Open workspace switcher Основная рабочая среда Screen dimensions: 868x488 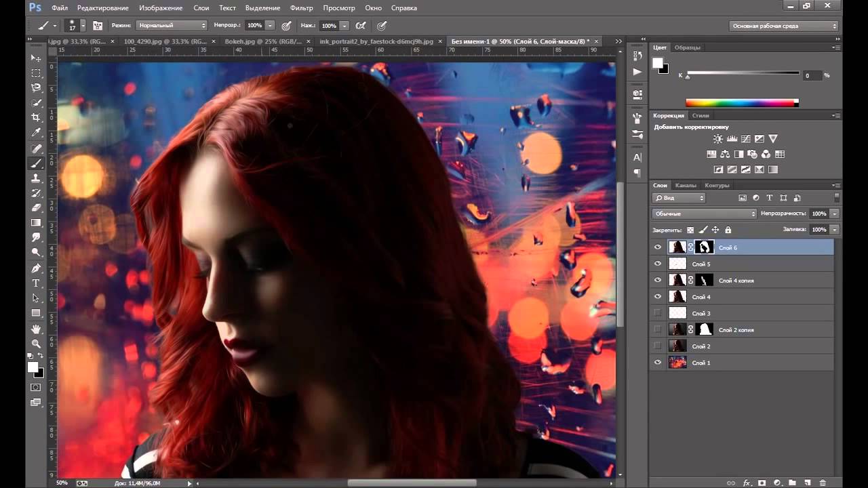point(785,26)
